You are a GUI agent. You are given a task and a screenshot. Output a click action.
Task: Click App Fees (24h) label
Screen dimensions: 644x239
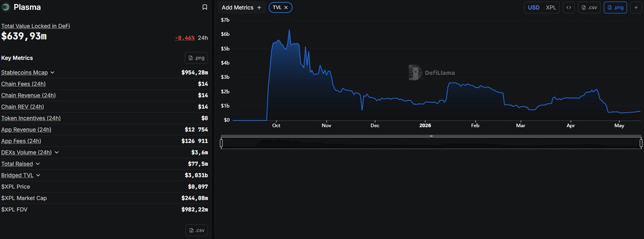point(21,141)
